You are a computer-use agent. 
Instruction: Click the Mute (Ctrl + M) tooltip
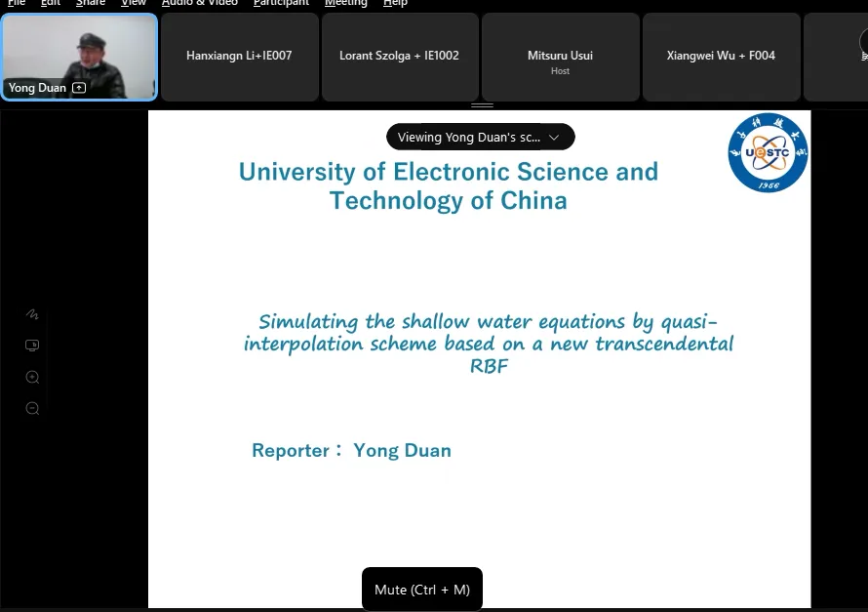(422, 590)
